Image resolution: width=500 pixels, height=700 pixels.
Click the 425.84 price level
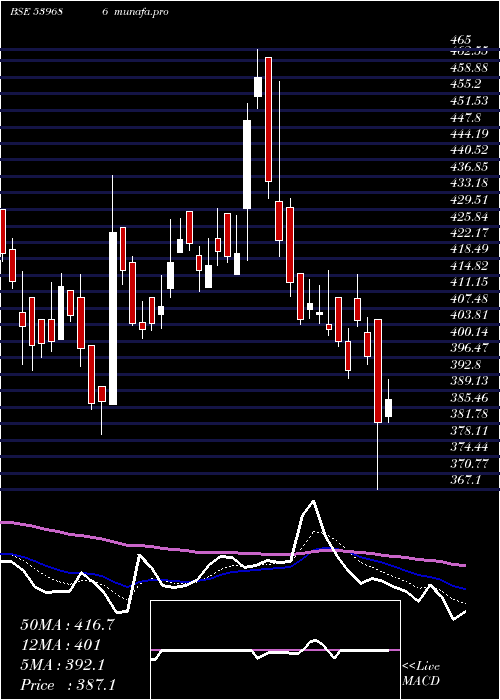click(469, 216)
